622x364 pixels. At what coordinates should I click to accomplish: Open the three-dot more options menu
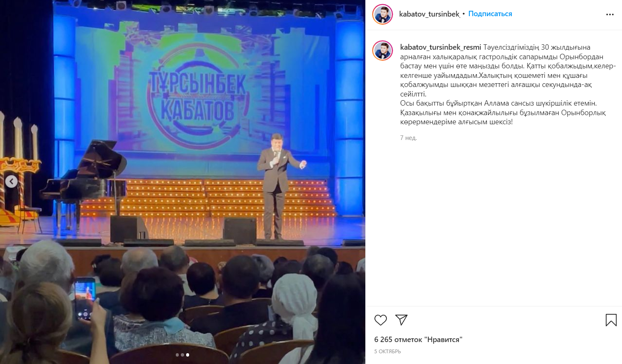(610, 14)
